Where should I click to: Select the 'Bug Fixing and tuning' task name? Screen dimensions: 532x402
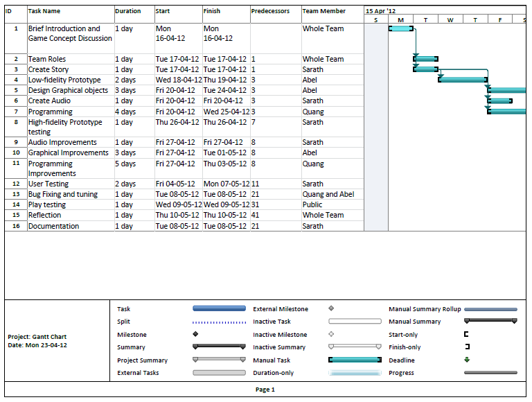(x=63, y=194)
